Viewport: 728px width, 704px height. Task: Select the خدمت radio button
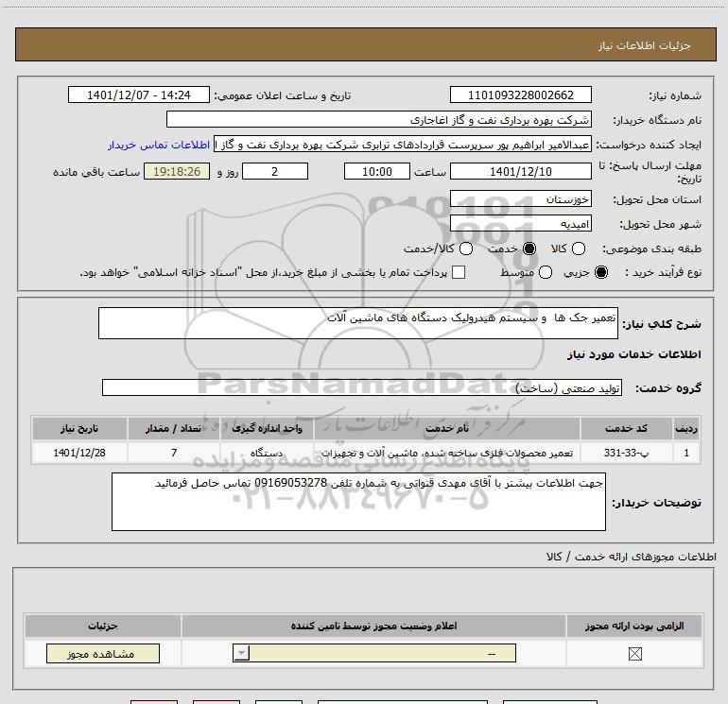click(x=529, y=249)
